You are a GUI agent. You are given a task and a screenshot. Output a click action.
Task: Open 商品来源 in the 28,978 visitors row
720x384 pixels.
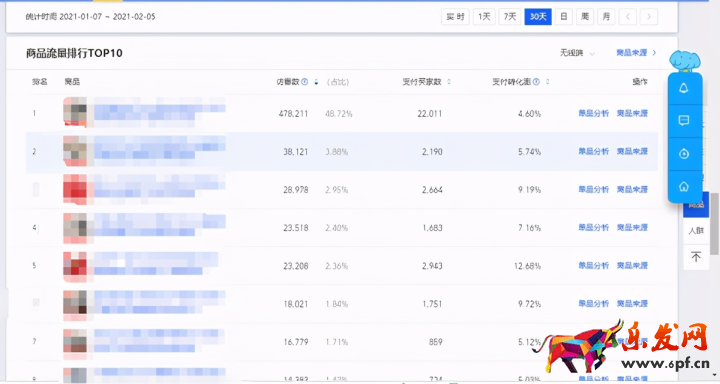[x=632, y=189]
